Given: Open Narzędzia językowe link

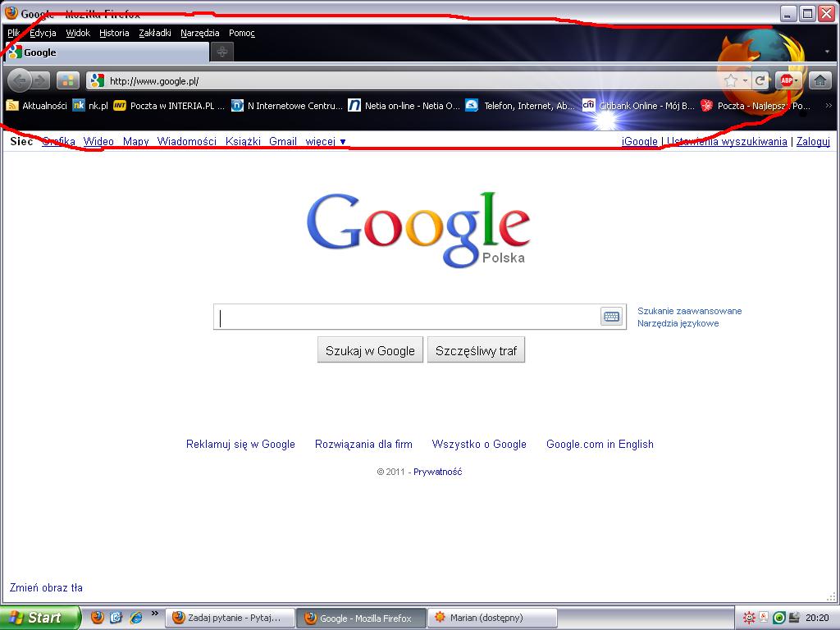Looking at the screenshot, I should (678, 323).
